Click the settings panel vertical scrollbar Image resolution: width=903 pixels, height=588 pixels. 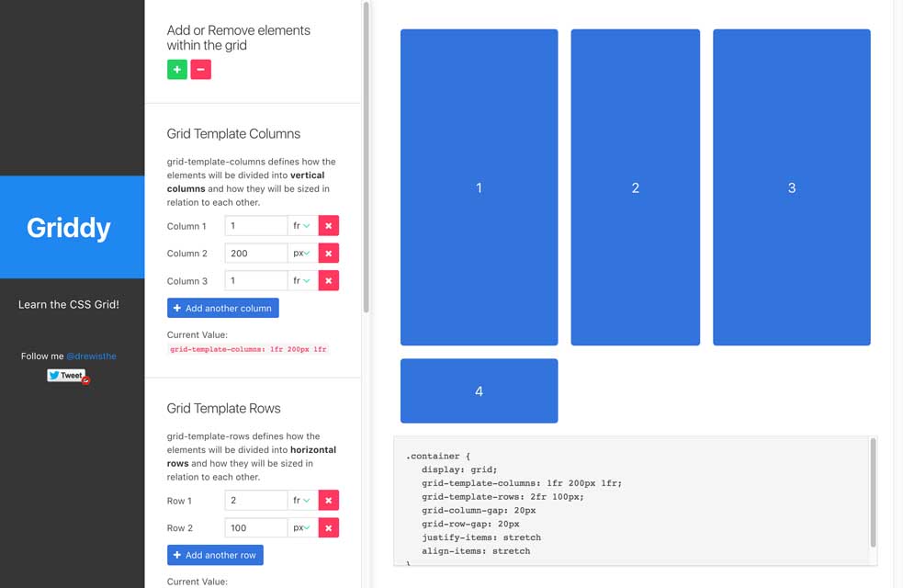tap(367, 156)
